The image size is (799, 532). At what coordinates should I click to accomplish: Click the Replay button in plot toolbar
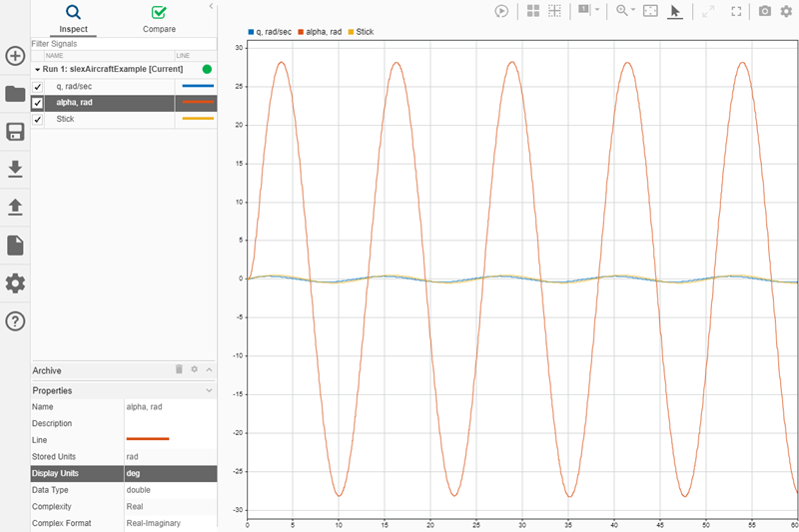click(501, 11)
